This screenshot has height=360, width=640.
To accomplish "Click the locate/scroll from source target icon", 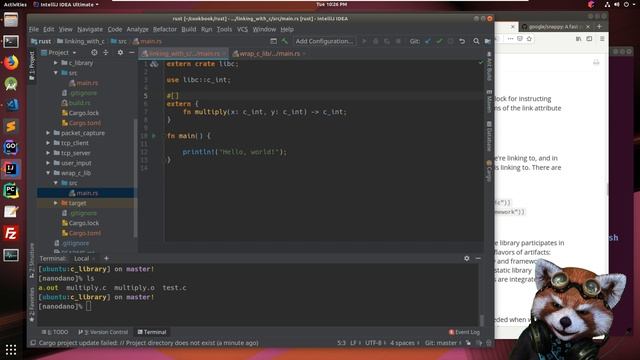I will 94,53.
